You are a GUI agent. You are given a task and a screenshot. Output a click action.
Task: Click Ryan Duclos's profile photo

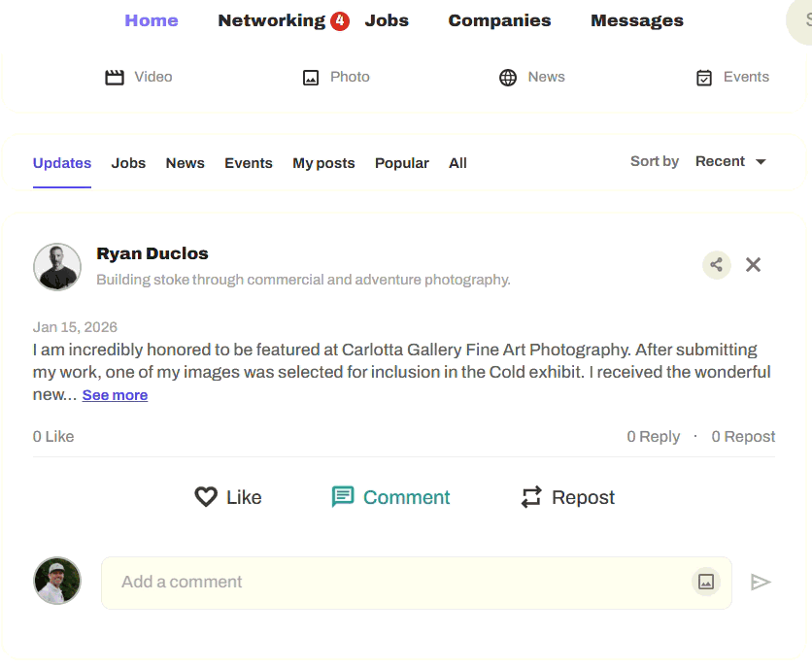click(57, 266)
